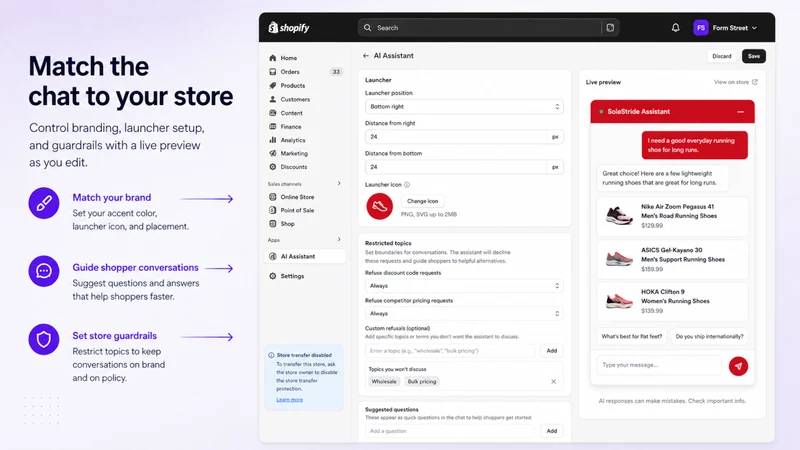Click the Home sidebar icon
The image size is (800, 450).
click(x=272, y=58)
